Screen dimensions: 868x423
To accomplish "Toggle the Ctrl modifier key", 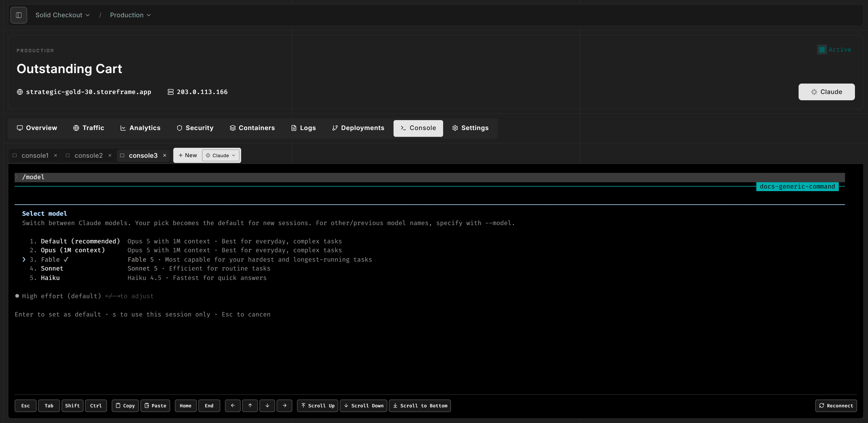I will point(96,406).
